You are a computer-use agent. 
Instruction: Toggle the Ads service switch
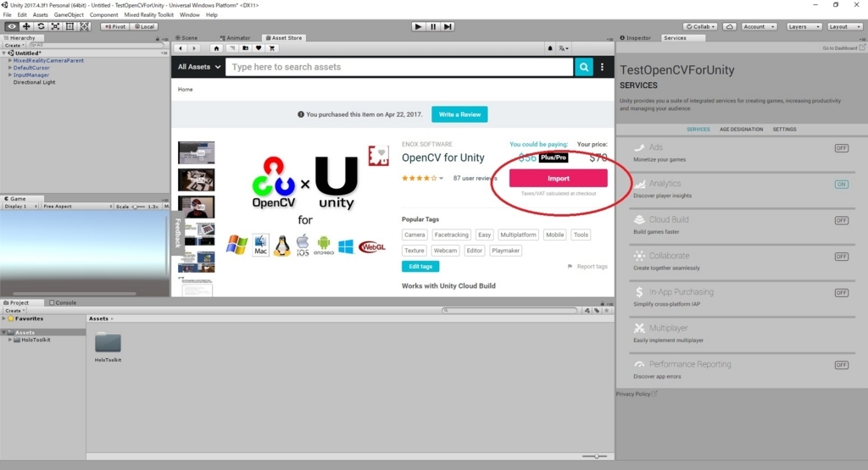[x=842, y=148]
